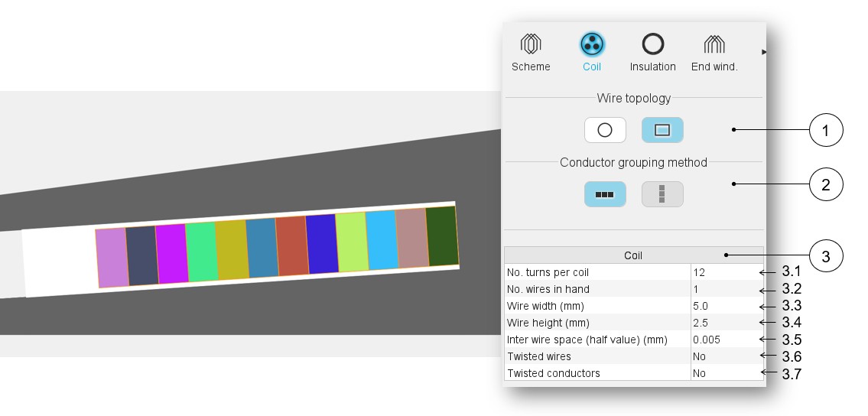Click the Wire height value field
Image resolution: width=868 pixels, height=416 pixels.
726,323
